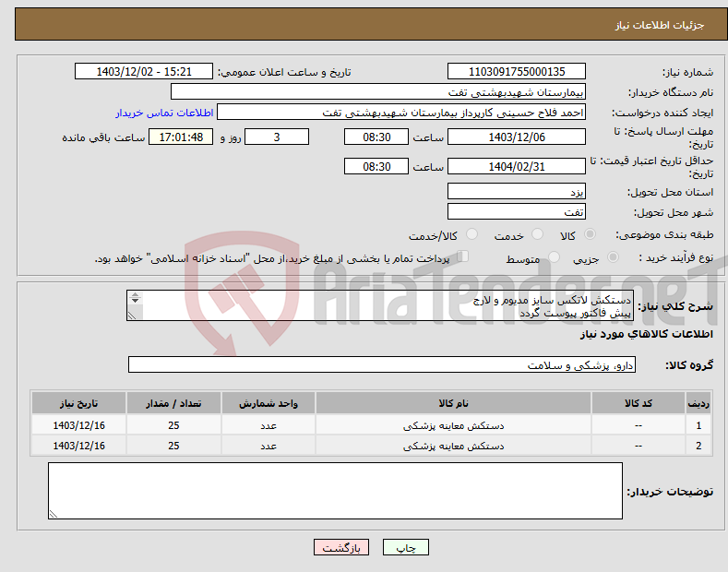Click the remaining time 17:01:48 field
The image size is (728, 572).
(x=181, y=137)
